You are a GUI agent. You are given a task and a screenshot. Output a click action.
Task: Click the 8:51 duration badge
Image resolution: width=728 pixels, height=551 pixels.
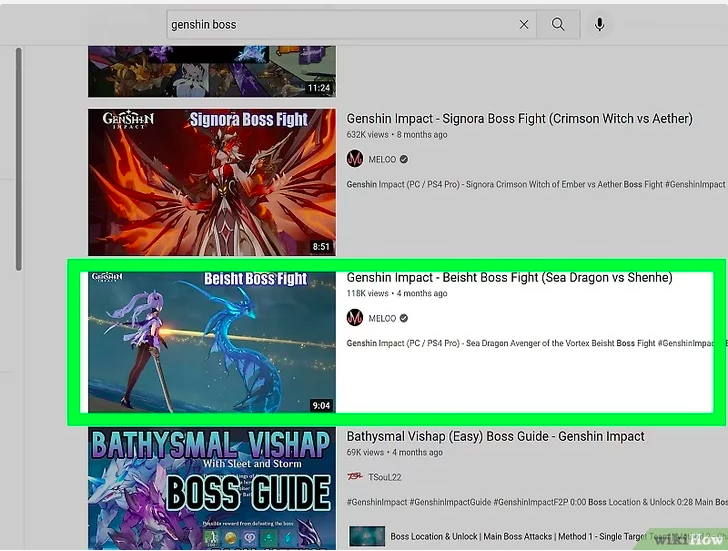point(321,246)
